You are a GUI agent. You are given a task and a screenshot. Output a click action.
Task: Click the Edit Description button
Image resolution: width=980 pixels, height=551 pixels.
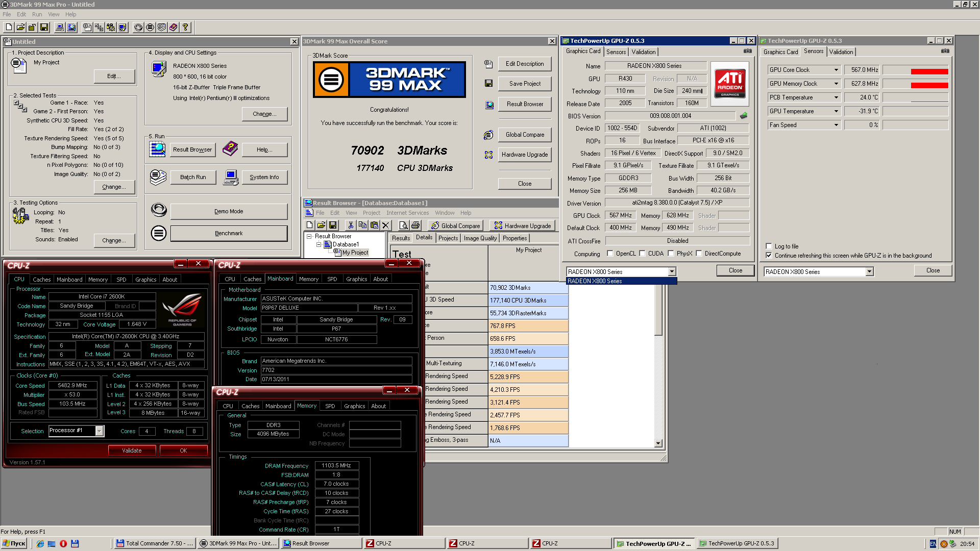(x=525, y=64)
